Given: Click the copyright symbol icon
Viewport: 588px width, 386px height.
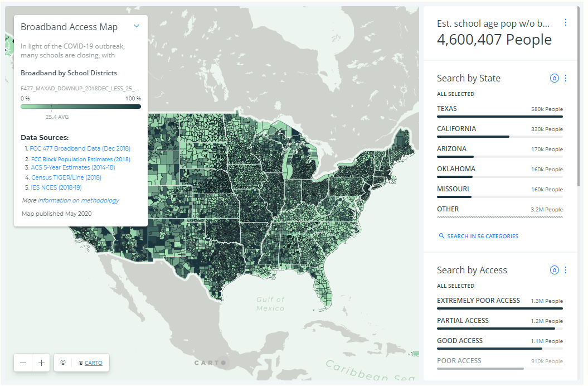Looking at the screenshot, I should [x=63, y=363].
